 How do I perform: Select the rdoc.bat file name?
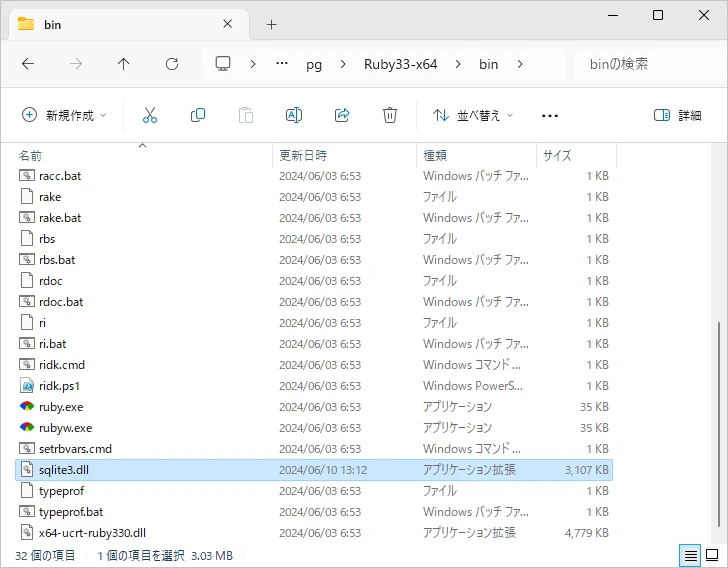pos(61,301)
